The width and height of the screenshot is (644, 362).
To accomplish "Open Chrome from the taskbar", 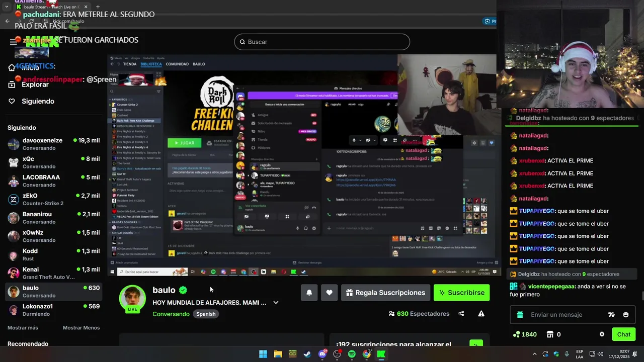I will pos(367,354).
